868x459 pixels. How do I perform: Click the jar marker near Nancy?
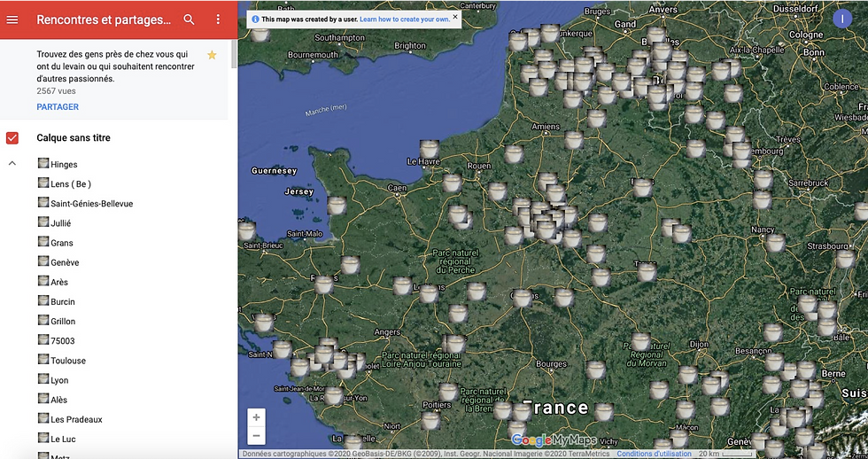(x=776, y=243)
